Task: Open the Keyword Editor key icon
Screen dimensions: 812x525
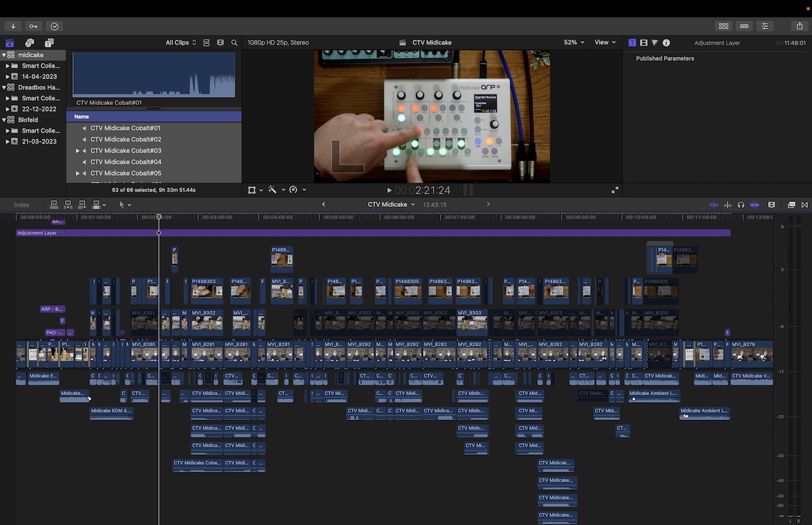Action: coord(34,26)
